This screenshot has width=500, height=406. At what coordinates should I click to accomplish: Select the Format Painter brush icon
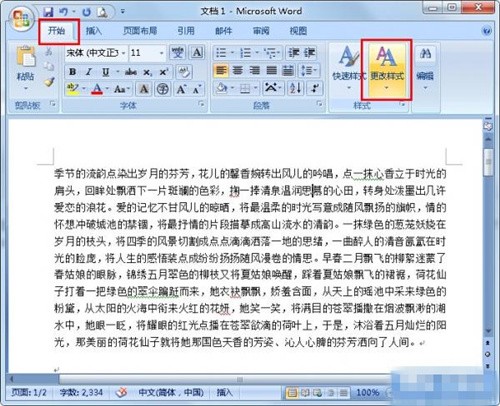(49, 81)
